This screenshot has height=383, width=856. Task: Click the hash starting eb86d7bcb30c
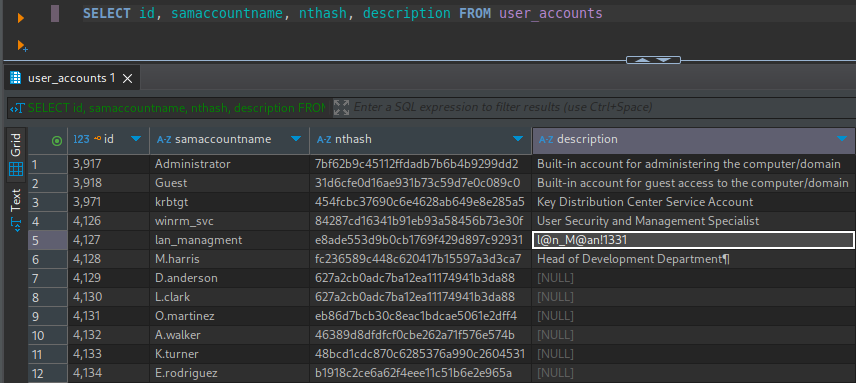coord(420,316)
